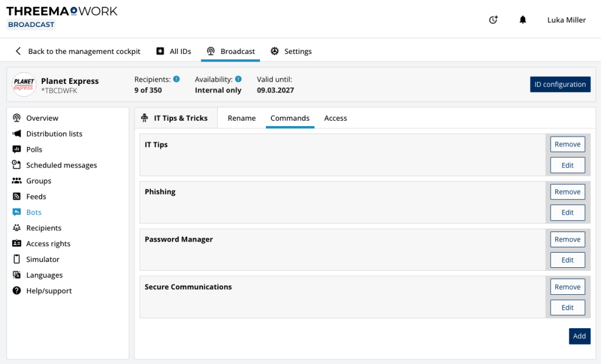Open the Languages section
Screen dimensions: 601x364
point(45,274)
